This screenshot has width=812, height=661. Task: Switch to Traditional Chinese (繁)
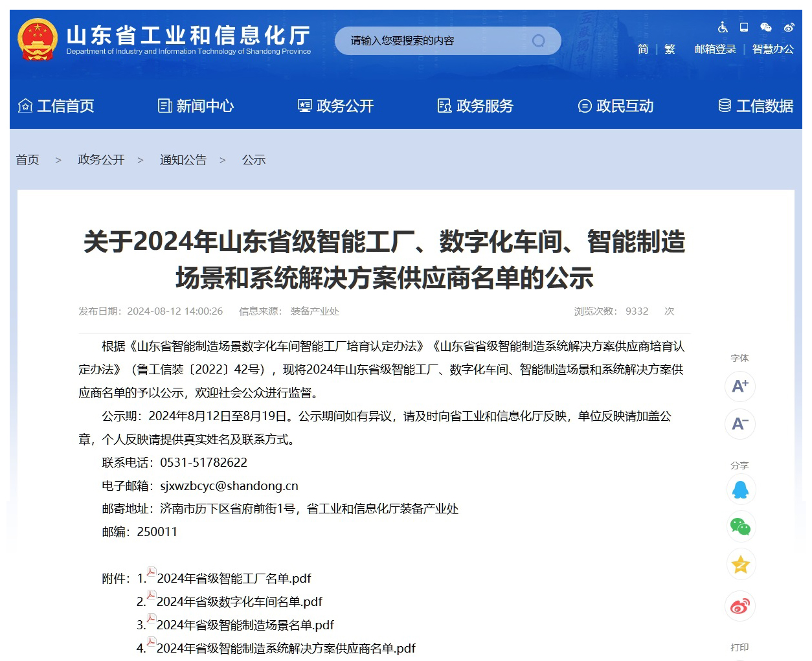click(670, 49)
